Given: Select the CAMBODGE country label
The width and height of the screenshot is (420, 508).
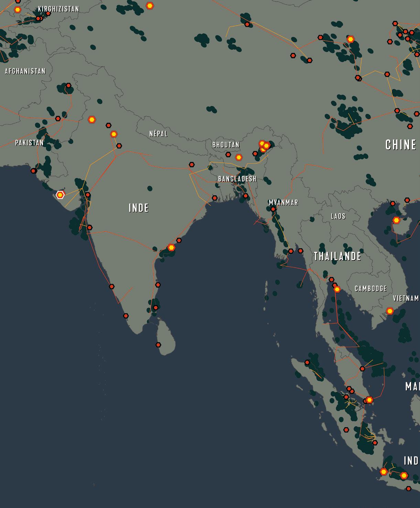Looking at the screenshot, I should 371,289.
